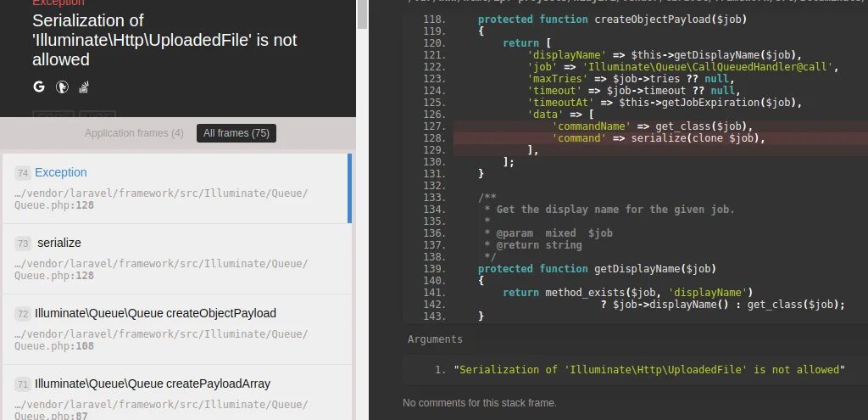Switch to All frames (75) tab
The width and height of the screenshot is (868, 420).
(x=236, y=133)
